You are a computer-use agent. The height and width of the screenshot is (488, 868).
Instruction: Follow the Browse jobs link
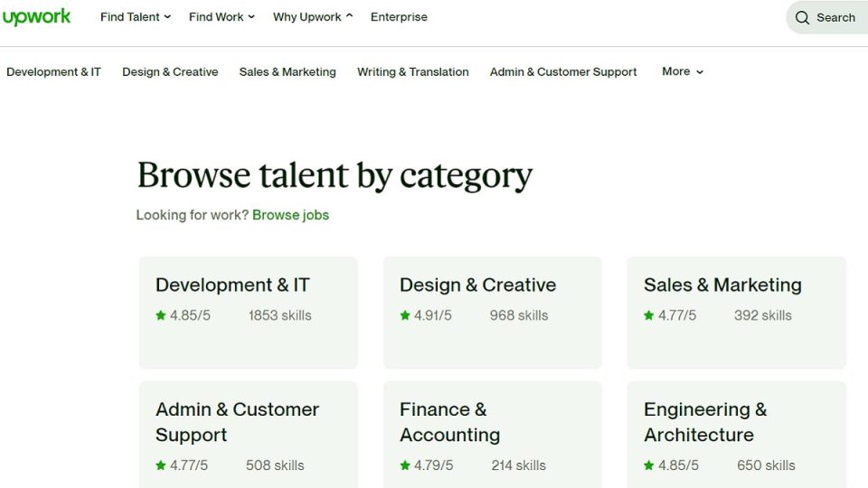coord(290,215)
